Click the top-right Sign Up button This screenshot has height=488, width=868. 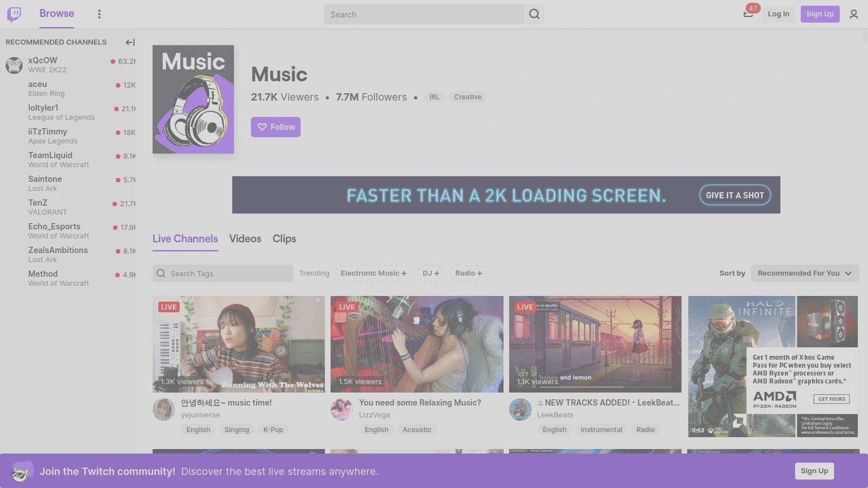coord(820,14)
